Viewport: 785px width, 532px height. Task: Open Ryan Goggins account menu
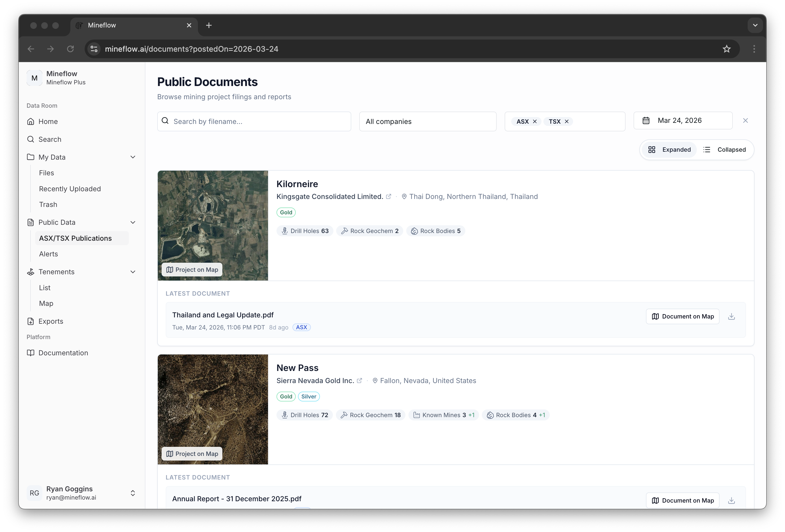tap(81, 493)
